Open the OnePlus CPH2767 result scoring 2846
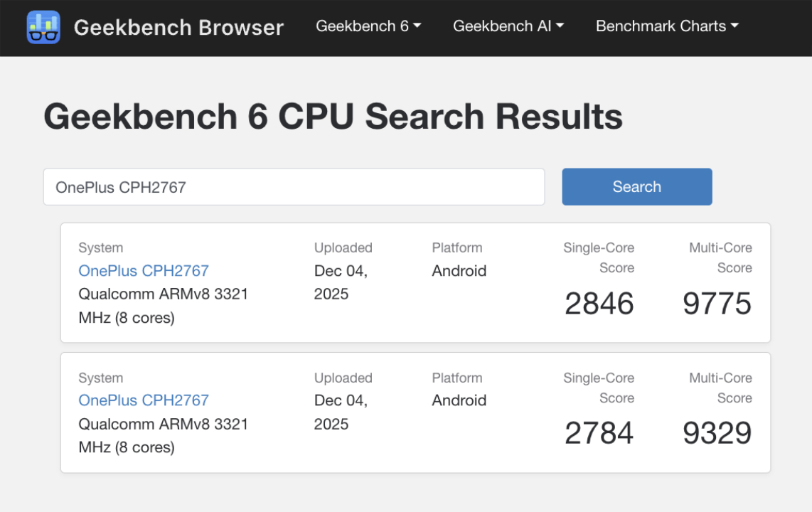The width and height of the screenshot is (812, 512). click(144, 271)
